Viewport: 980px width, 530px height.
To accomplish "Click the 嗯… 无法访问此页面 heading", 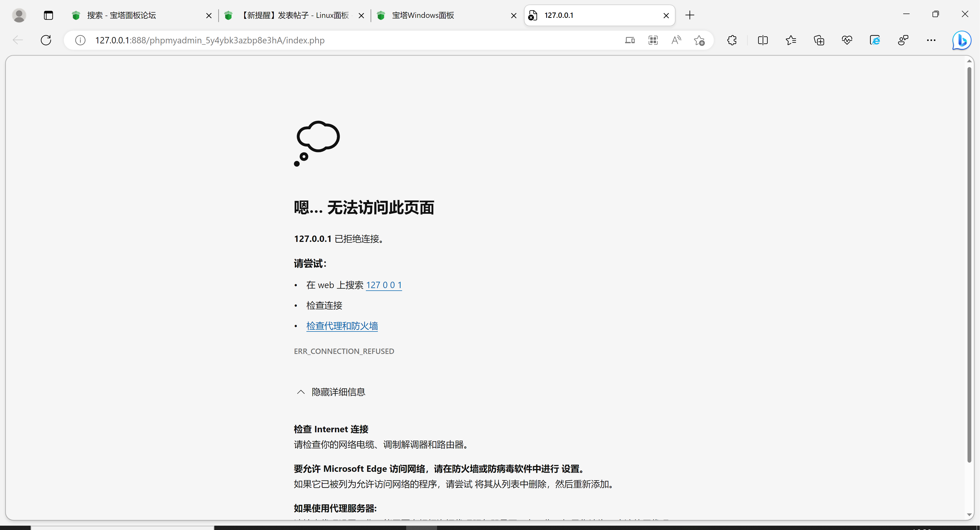I will [364, 208].
